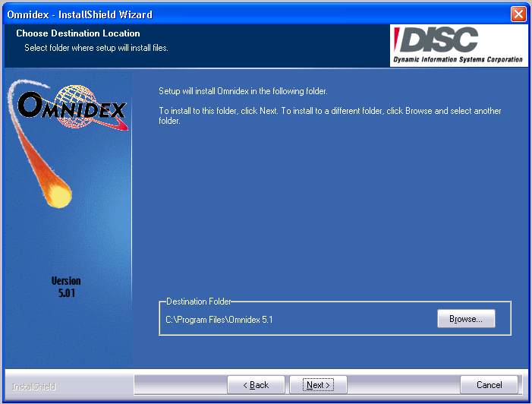The image size is (532, 404).
Task: Click the C:\Program Files\Omnidex 5.1 path
Action: [219, 320]
